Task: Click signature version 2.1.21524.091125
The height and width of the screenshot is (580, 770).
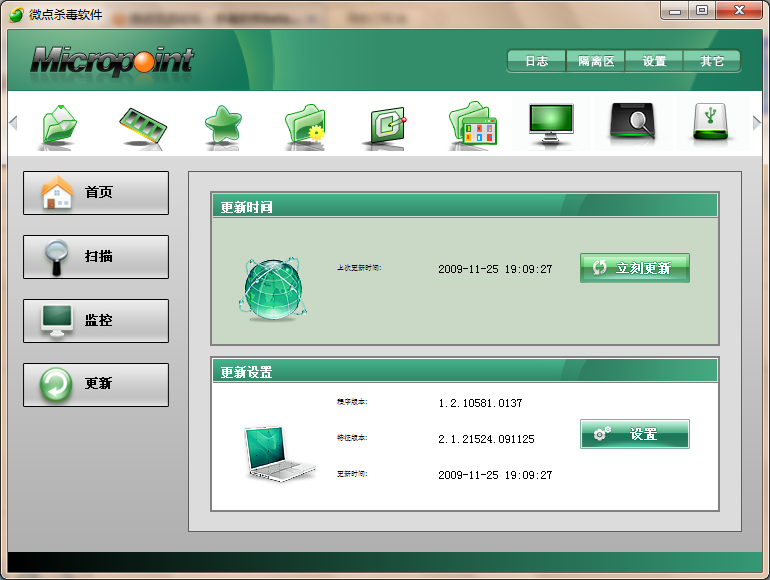Action: click(x=486, y=439)
